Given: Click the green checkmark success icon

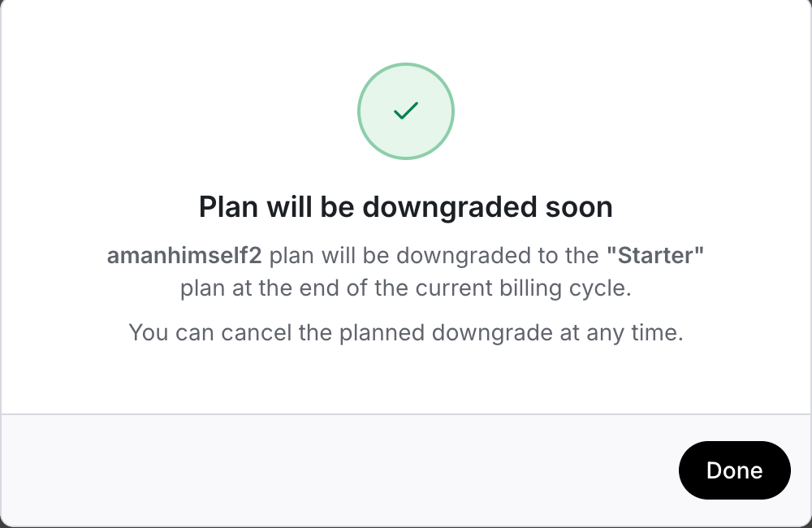Looking at the screenshot, I should (406, 111).
